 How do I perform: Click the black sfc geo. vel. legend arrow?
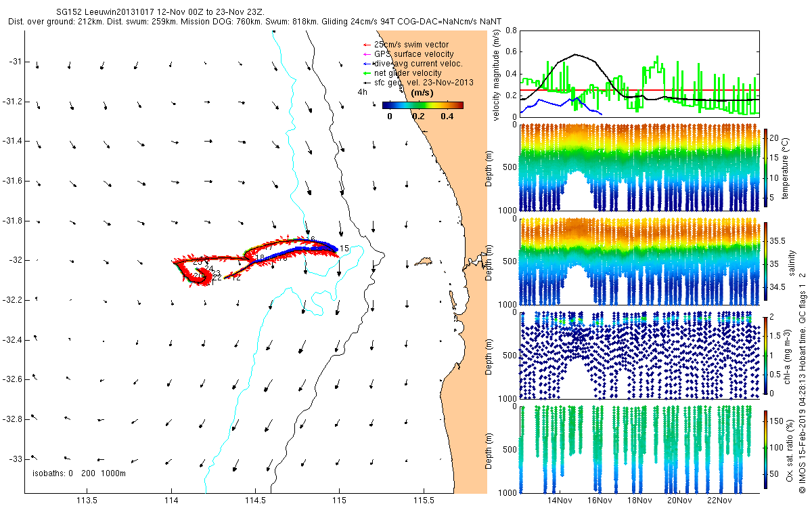coord(366,82)
